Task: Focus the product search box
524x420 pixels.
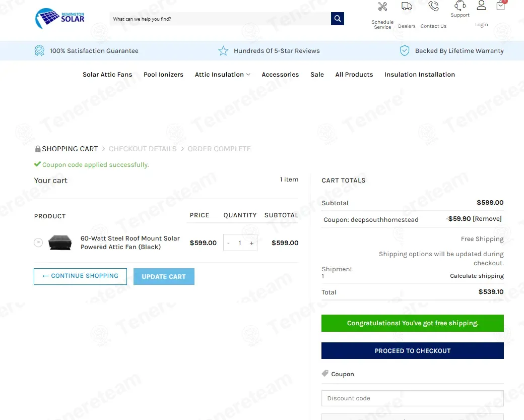Action: click(220, 19)
